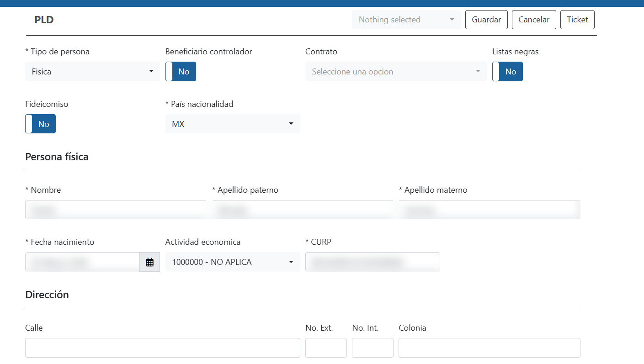644x364 pixels.
Task: Click the Beneficiario controlador label
Action: 208,52
